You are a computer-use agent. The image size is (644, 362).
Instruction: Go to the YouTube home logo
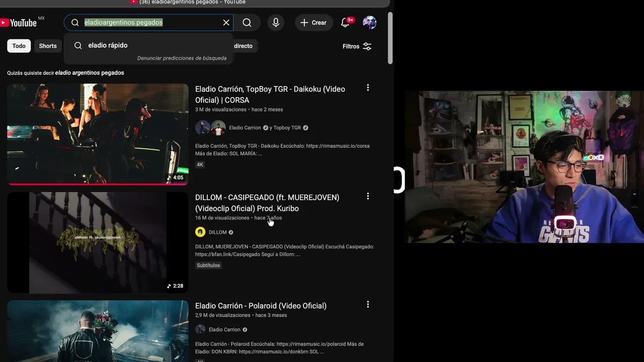19,23
